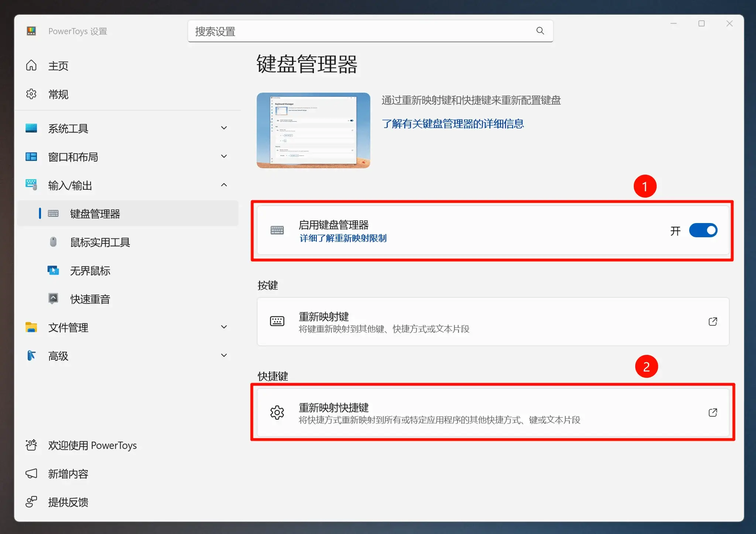Image resolution: width=756 pixels, height=534 pixels.
Task: Click the gear icon in 重新映射快捷键 card
Action: coord(277,413)
